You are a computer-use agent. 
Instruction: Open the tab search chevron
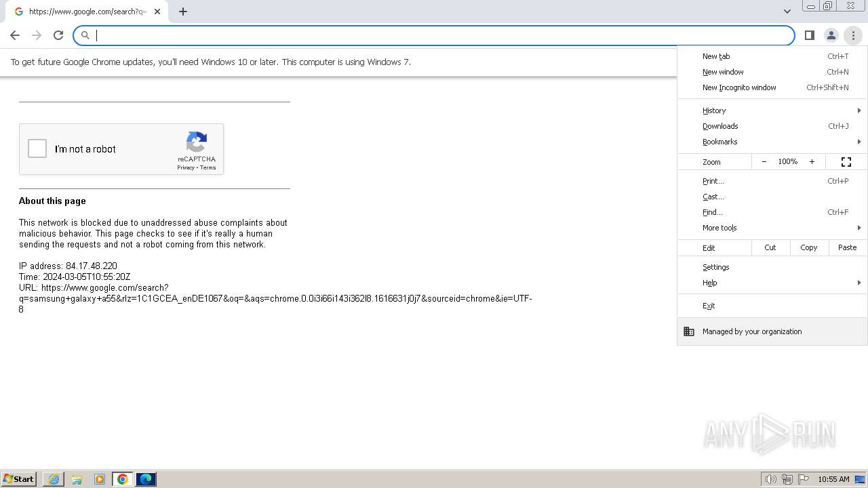point(787,12)
